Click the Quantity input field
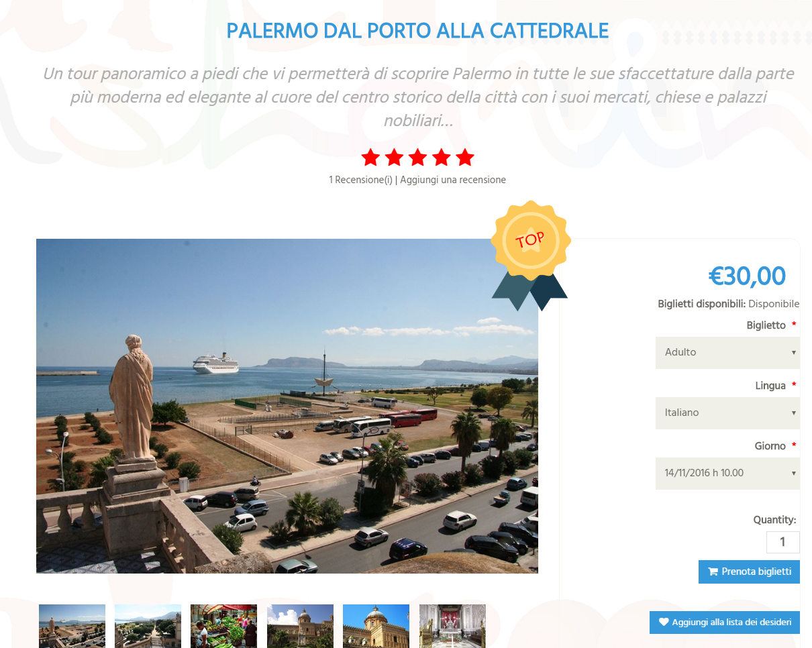This screenshot has height=648, width=812. (782, 542)
